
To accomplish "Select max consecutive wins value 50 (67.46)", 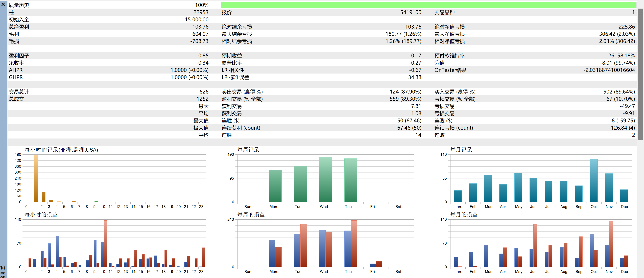I will [x=409, y=121].
